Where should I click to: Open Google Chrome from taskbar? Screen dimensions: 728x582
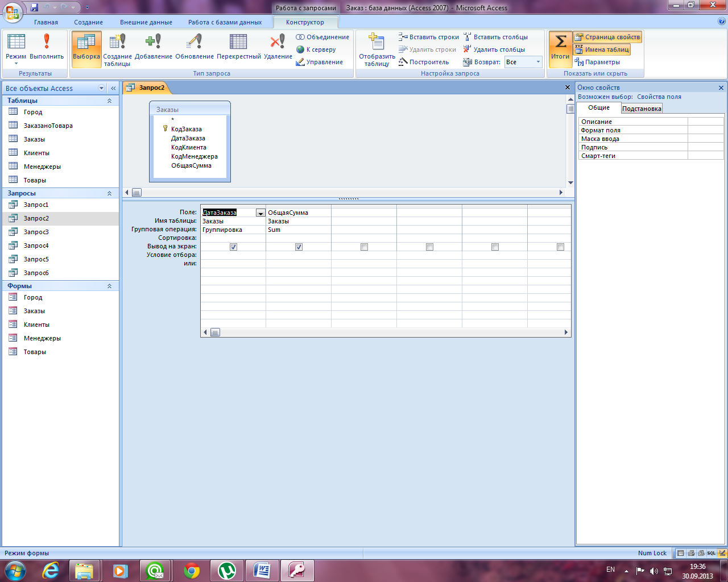click(x=192, y=570)
